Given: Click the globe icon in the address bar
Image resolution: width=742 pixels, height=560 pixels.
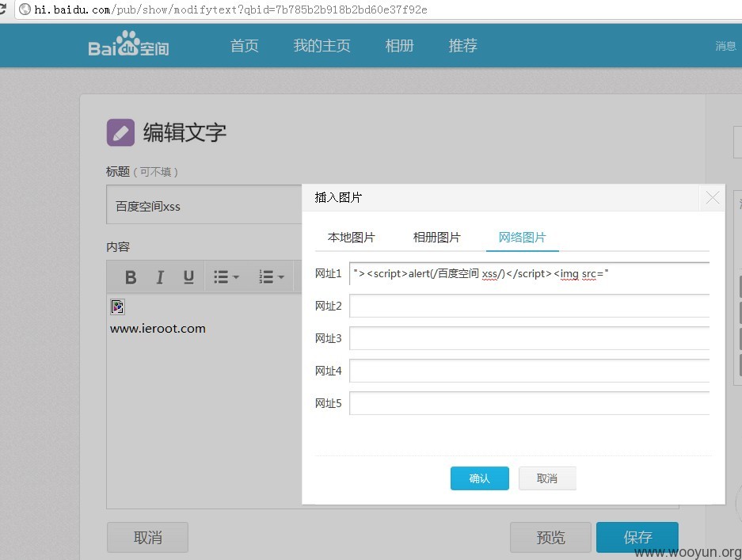Looking at the screenshot, I should (24, 10).
